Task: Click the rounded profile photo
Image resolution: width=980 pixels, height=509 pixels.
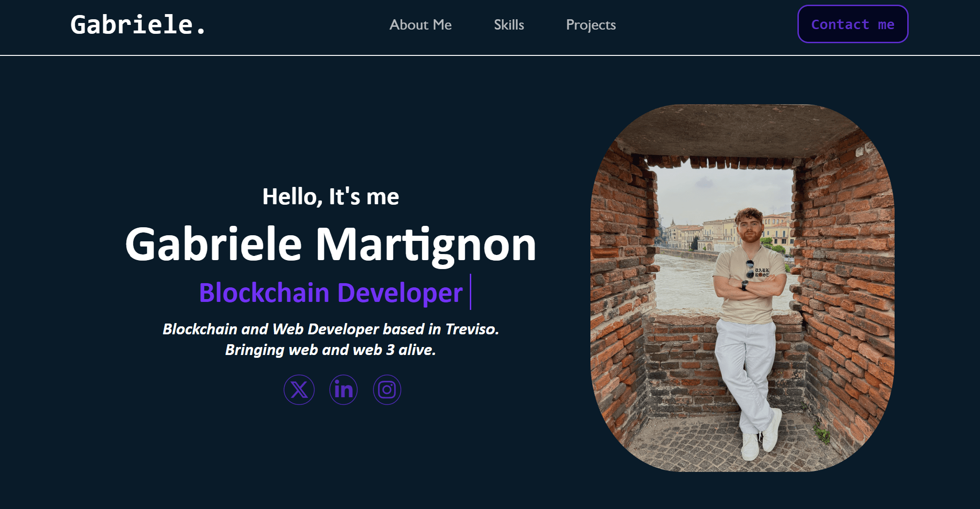Action: [742, 288]
